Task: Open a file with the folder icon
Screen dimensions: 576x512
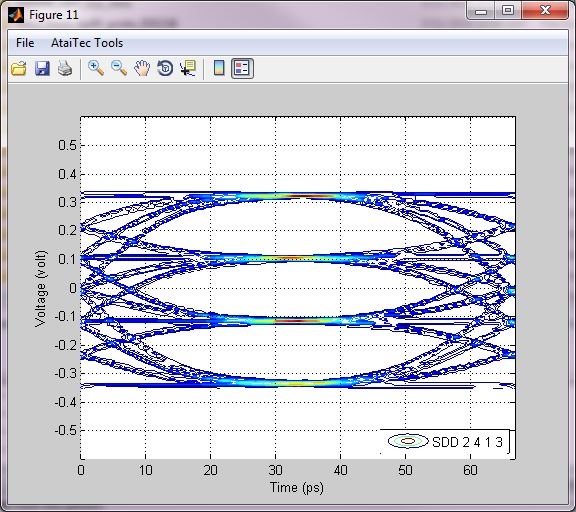Action: pos(19,68)
